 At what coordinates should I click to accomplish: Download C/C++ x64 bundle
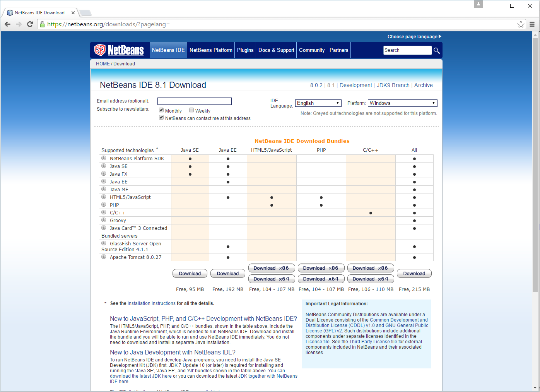coord(371,279)
